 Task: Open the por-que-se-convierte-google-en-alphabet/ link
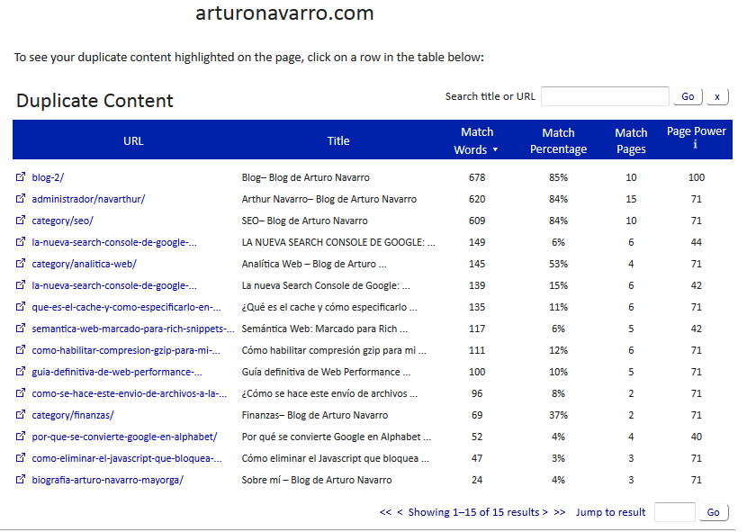tap(124, 437)
